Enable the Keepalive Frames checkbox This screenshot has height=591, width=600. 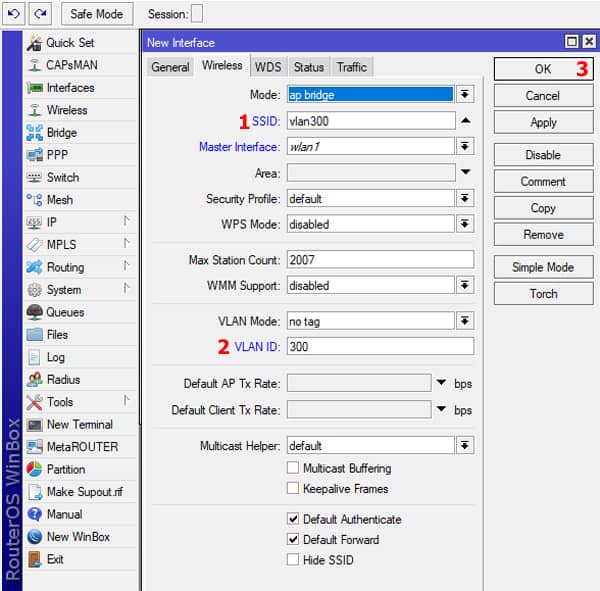click(x=293, y=488)
